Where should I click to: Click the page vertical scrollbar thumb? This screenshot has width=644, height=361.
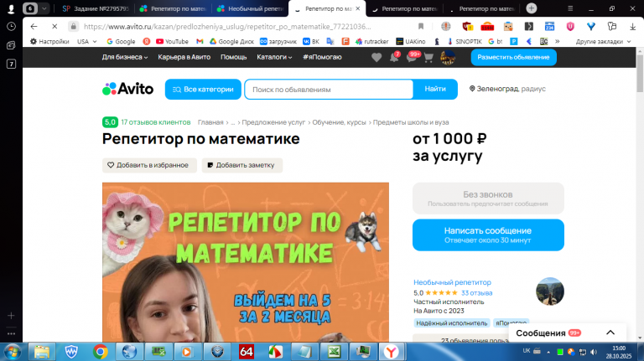tap(640, 73)
